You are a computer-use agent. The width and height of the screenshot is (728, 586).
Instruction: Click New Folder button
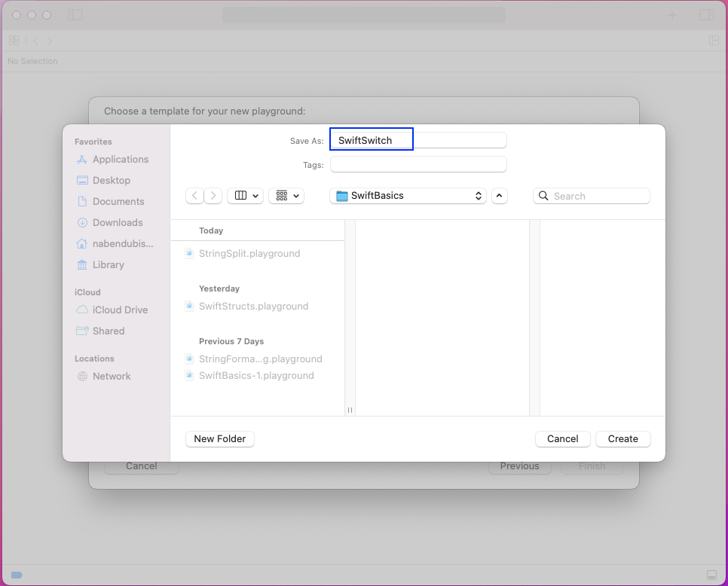pyautogui.click(x=220, y=439)
